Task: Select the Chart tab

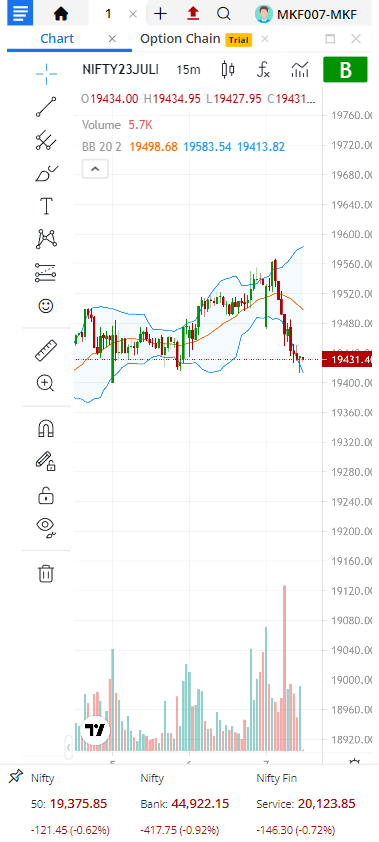Action: tap(57, 39)
